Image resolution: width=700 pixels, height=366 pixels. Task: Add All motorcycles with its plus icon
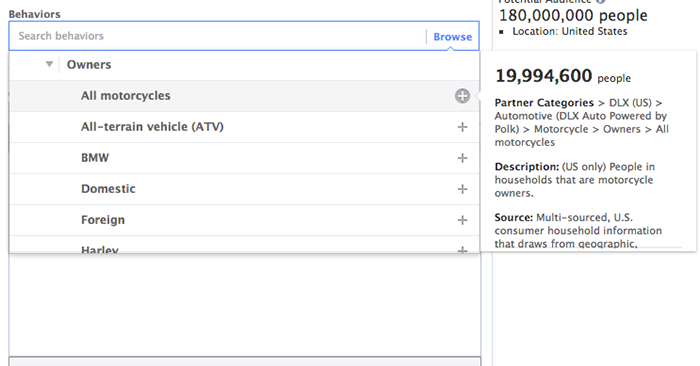[462, 96]
